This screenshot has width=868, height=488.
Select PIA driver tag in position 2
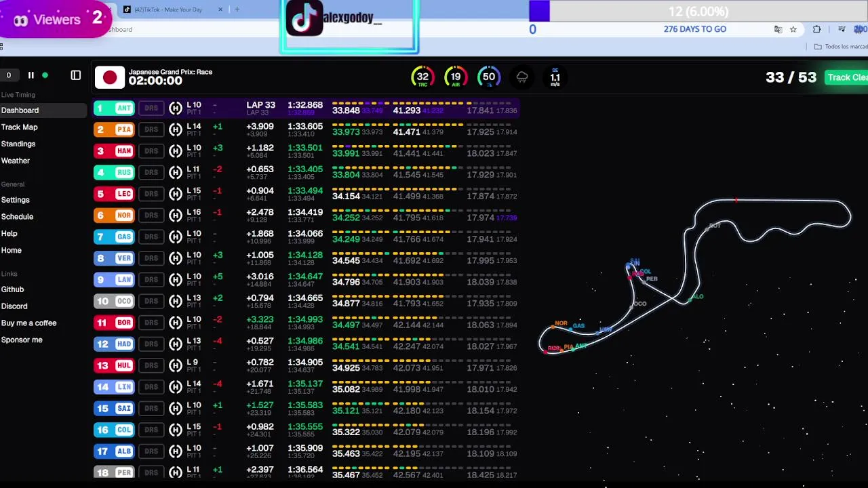coord(114,129)
